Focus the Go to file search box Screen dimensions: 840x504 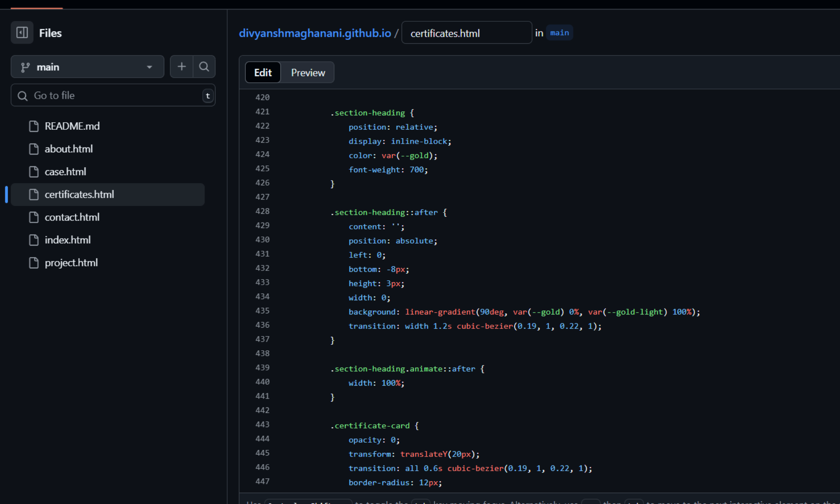pos(113,96)
